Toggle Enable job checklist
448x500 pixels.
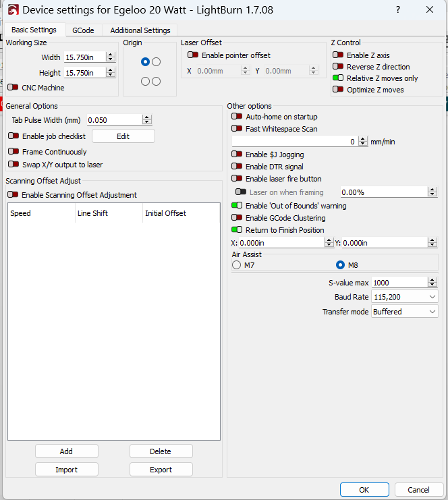(13, 136)
